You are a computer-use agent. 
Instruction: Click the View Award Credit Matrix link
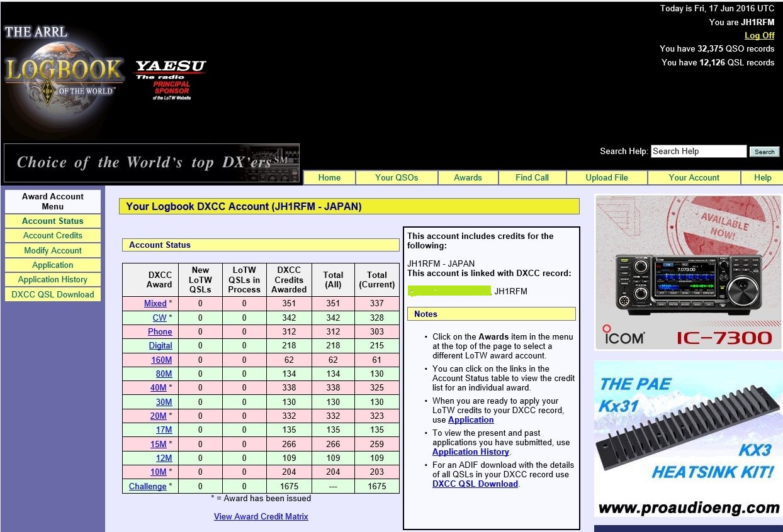point(261,517)
